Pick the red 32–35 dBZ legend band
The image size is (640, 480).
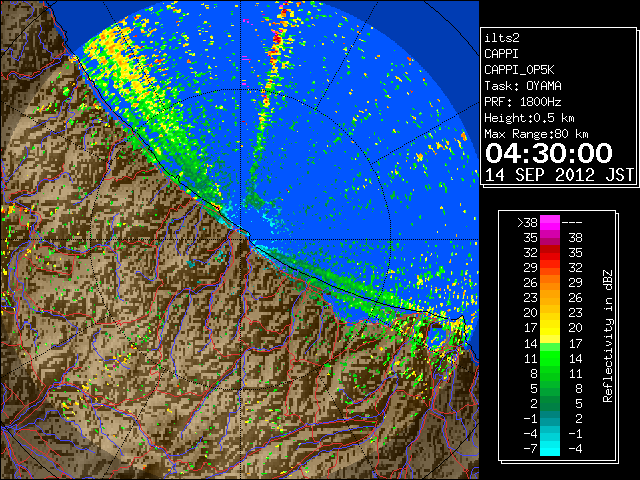click(x=550, y=253)
